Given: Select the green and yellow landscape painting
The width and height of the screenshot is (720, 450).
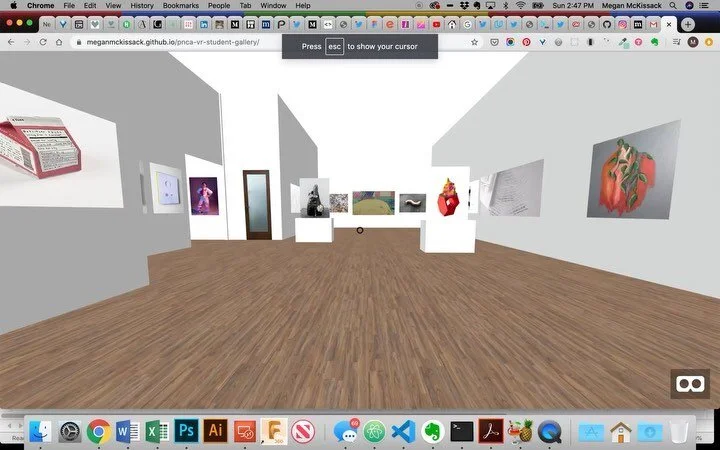Looking at the screenshot, I should (373, 203).
